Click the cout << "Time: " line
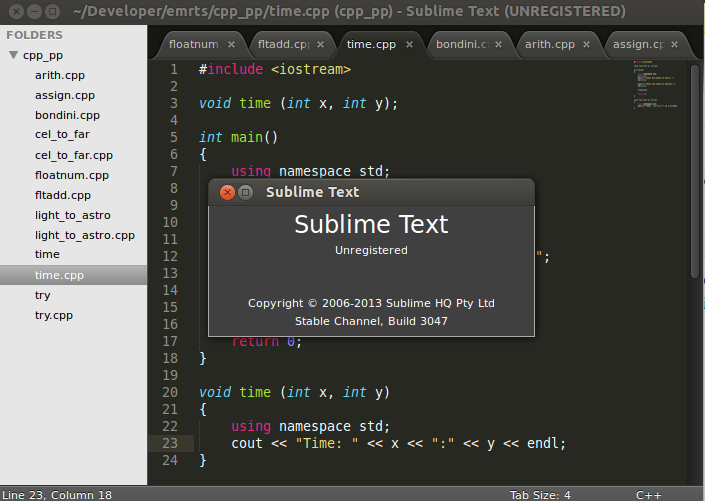Viewport: 705px width, 501px height. coord(398,443)
